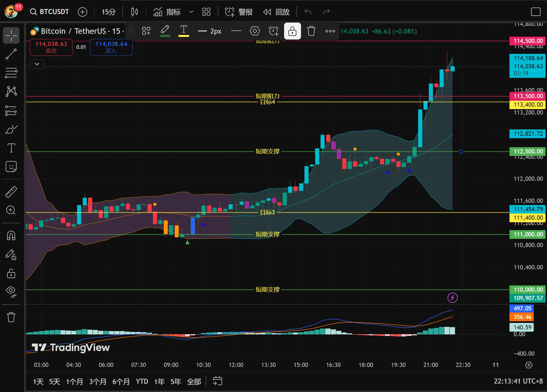Open the go to date calendar
The height and width of the screenshot is (392, 547).
218,381
